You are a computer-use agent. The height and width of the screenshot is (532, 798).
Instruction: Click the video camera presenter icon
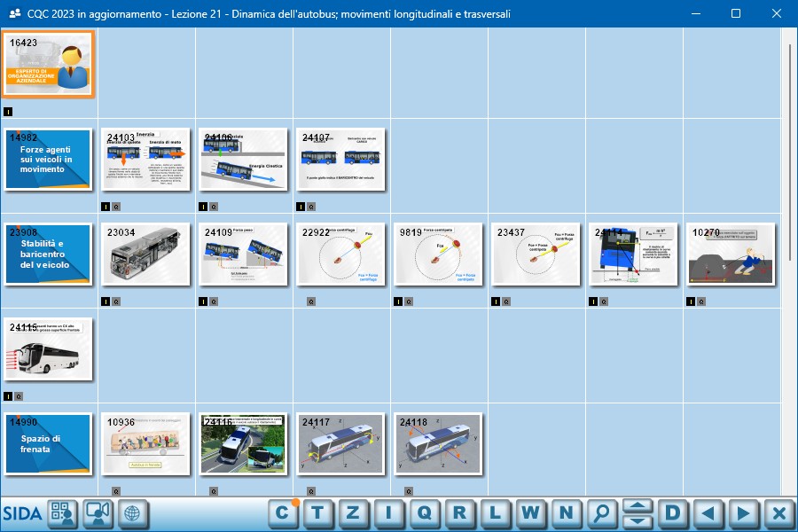[98, 513]
